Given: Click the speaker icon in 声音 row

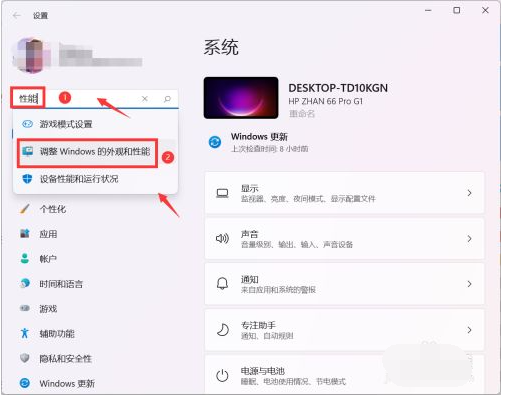Looking at the screenshot, I should click(222, 239).
